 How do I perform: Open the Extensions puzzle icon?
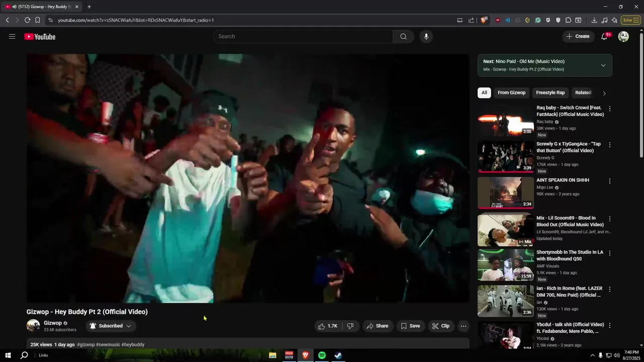(568, 20)
